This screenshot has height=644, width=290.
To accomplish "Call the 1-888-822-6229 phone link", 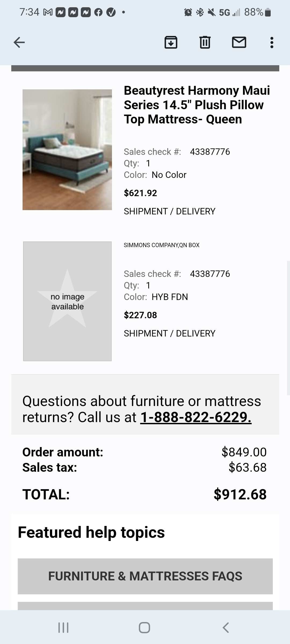I will 196,417.
